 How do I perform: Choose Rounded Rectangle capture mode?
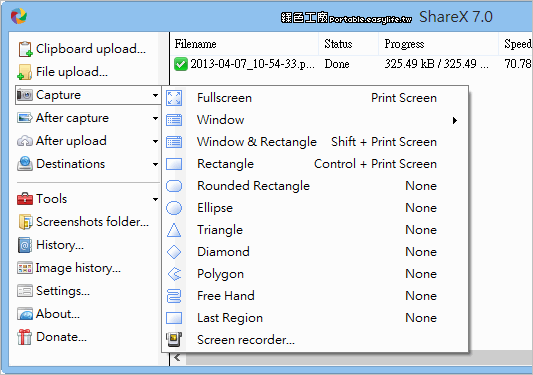coord(315,186)
